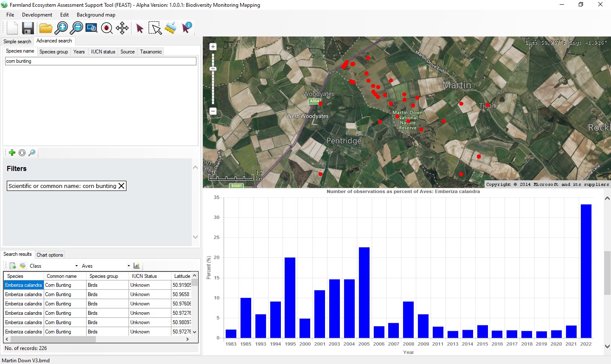The image size is (611, 364).
Task: Click the identify info pointer tool
Action: click(187, 28)
